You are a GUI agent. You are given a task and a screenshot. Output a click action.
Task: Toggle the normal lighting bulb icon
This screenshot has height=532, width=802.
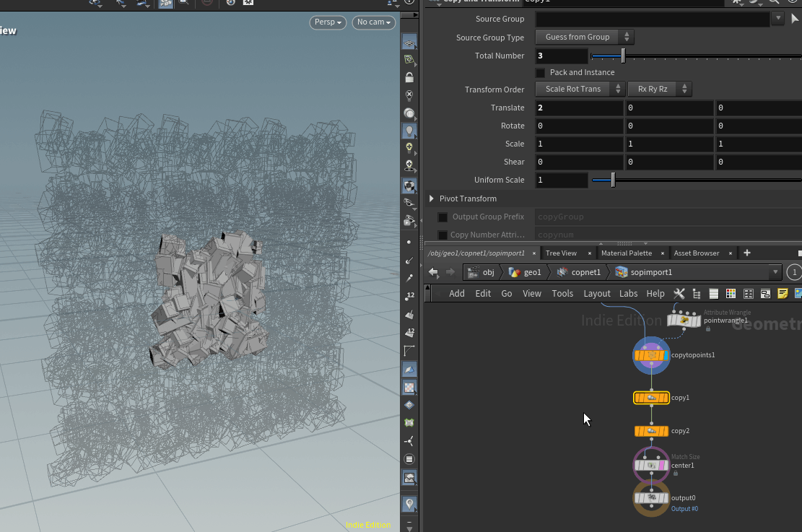409,131
